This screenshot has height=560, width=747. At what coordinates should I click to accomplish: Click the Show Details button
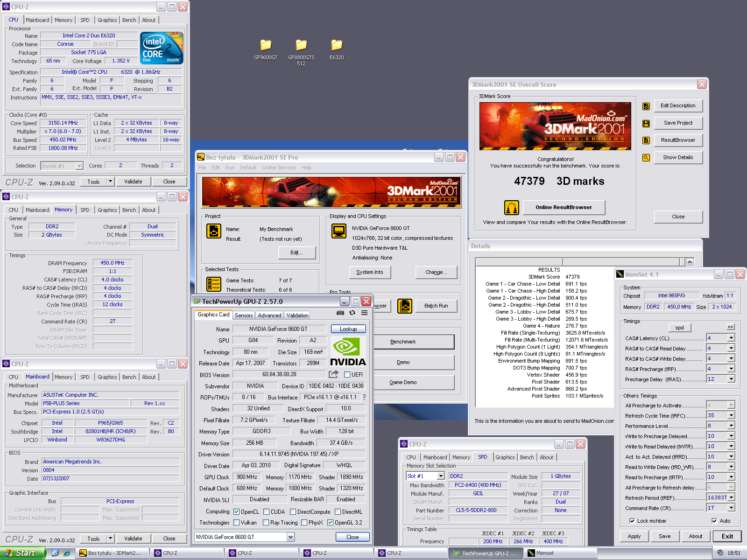click(x=677, y=157)
